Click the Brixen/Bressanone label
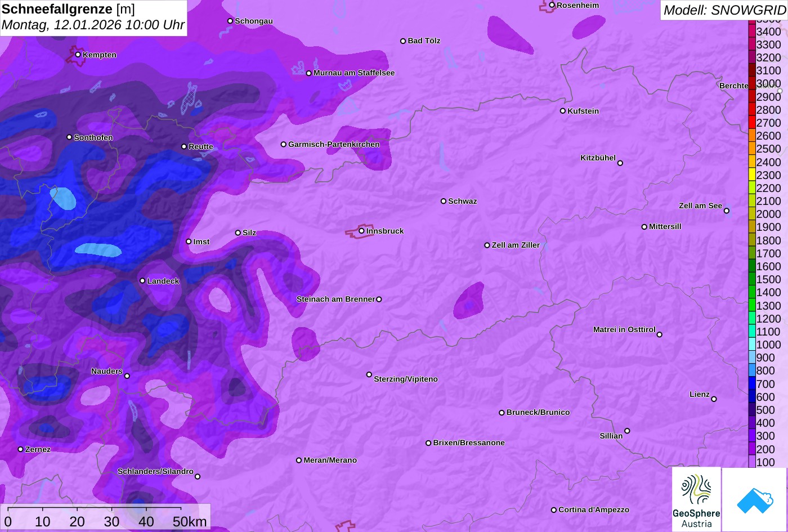The height and width of the screenshot is (532, 788). pos(469,442)
